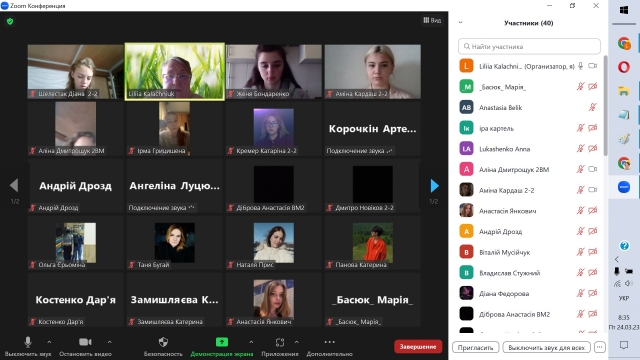Viewport: 640px width, 360px height.
Task: Click camera-off icon for Діана Федорова
Action: point(593,293)
